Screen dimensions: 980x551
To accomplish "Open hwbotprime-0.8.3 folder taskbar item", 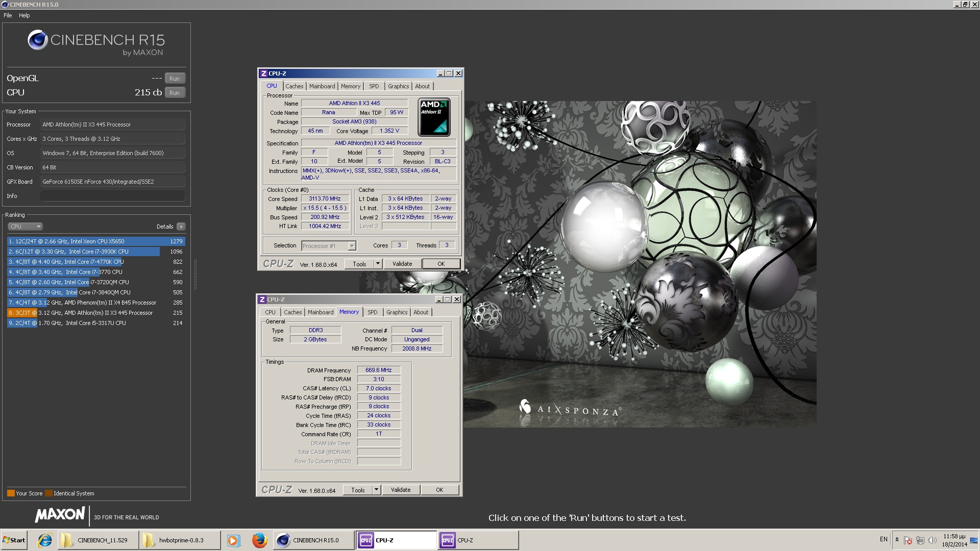I will click(180, 540).
